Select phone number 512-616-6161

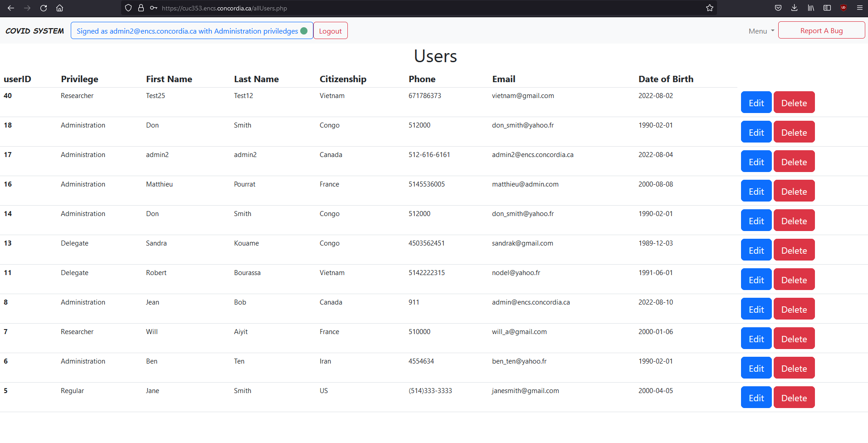pyautogui.click(x=429, y=155)
